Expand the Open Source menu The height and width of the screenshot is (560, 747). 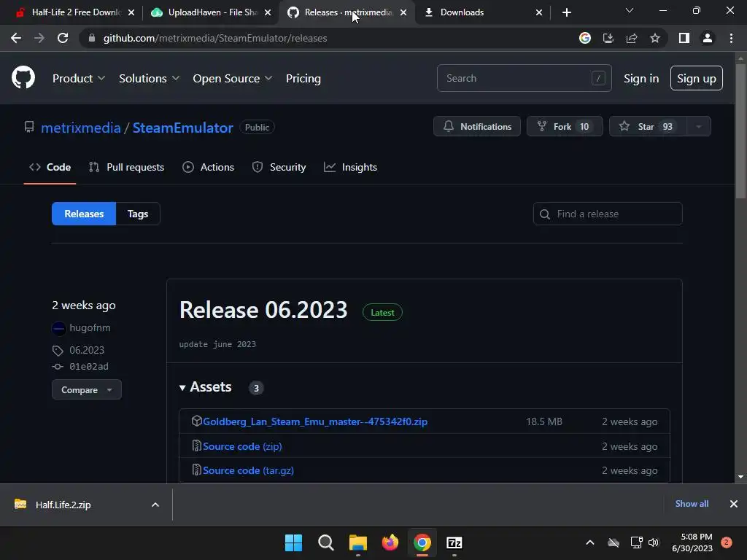pos(233,78)
